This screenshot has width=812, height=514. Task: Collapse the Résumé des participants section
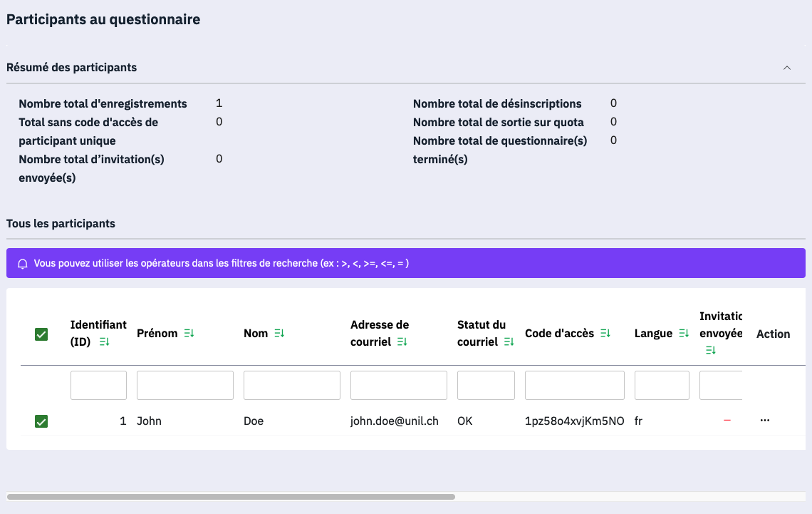[787, 68]
